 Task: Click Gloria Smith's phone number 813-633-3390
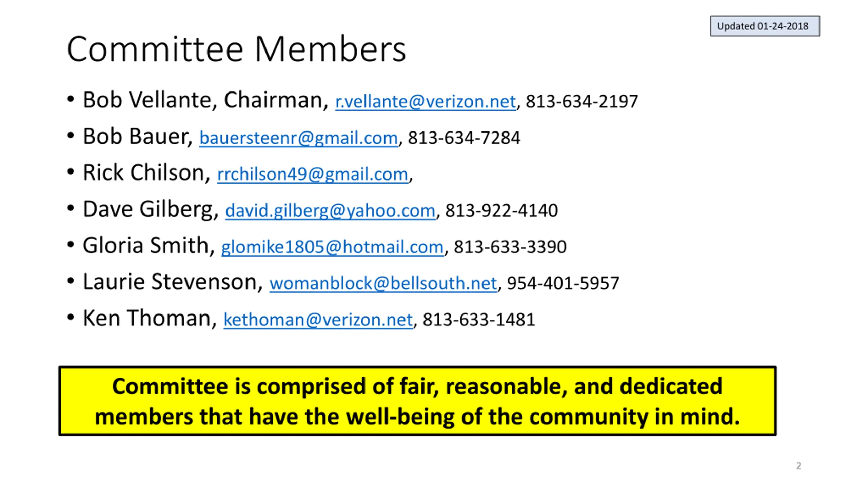[510, 247]
